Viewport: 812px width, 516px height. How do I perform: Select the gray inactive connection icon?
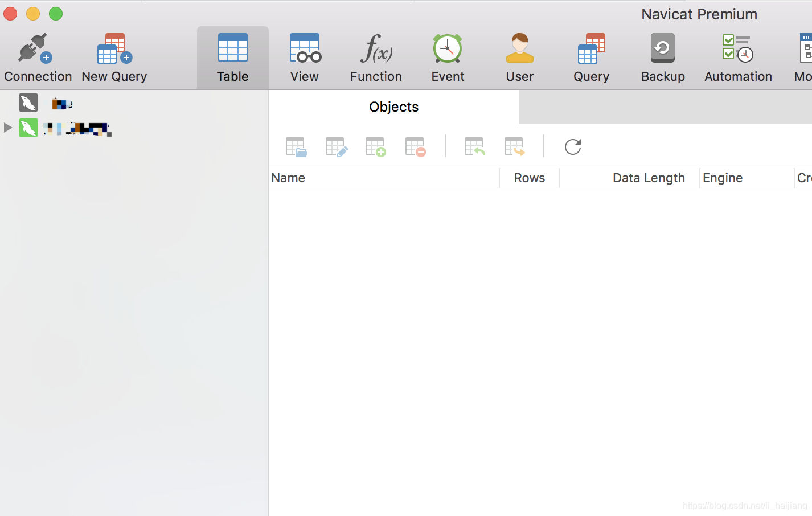28,103
